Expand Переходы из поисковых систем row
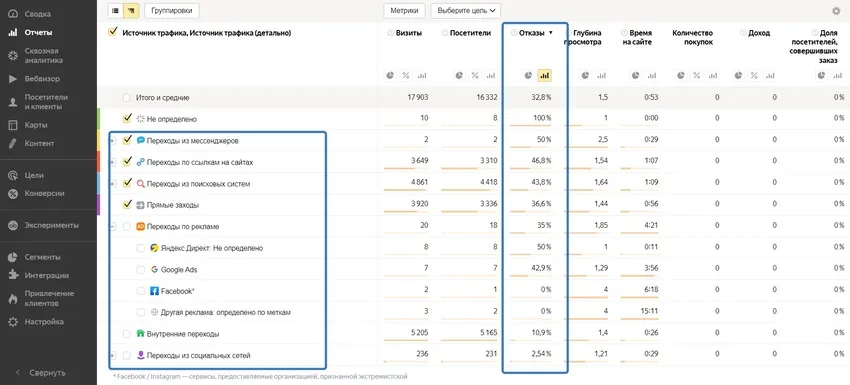Image resolution: width=850 pixels, height=385 pixels. [113, 184]
